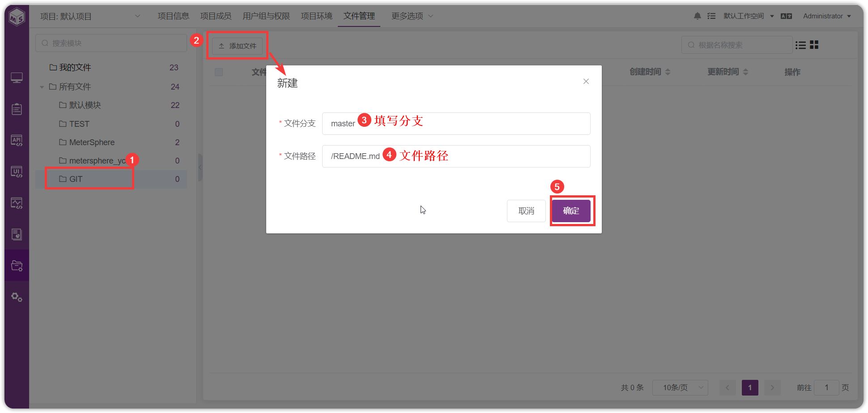The width and height of the screenshot is (868, 413).
Task: Expand the 更多选项 menu
Action: point(412,16)
